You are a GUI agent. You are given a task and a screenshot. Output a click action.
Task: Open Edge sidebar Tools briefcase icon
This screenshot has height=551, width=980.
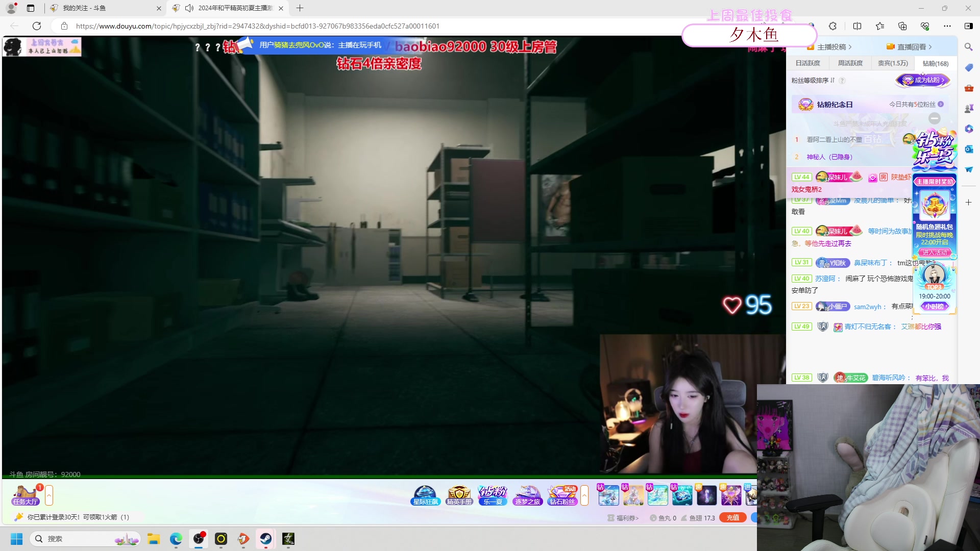969,88
